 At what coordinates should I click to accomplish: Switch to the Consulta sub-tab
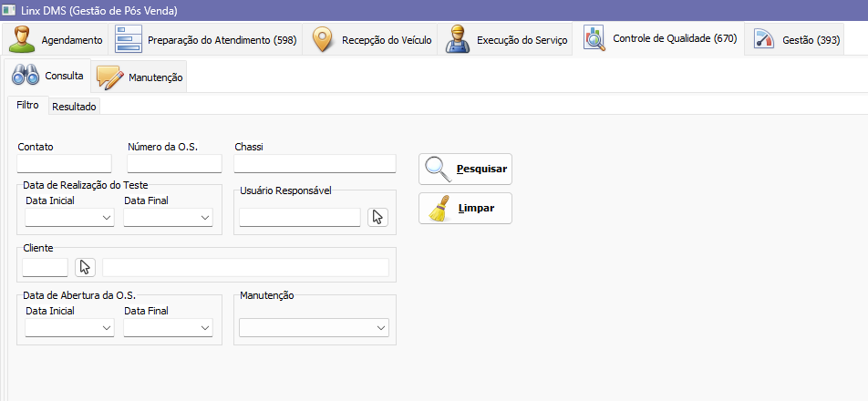pos(46,76)
